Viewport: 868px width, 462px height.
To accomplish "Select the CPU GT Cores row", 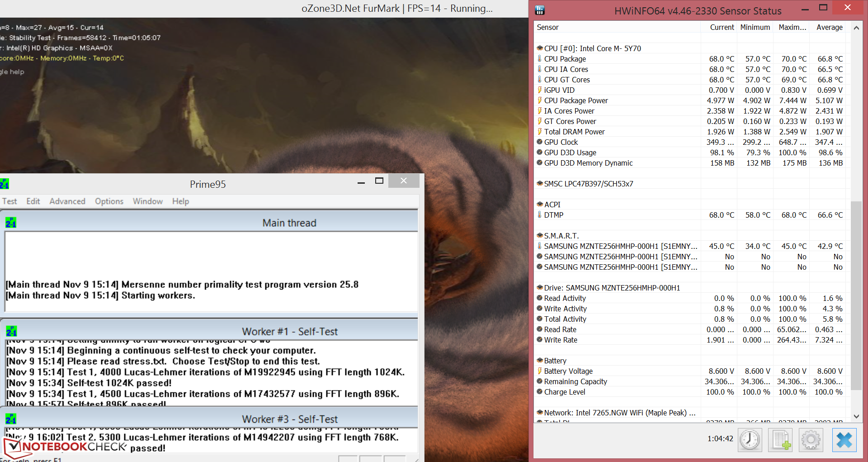I will point(690,80).
